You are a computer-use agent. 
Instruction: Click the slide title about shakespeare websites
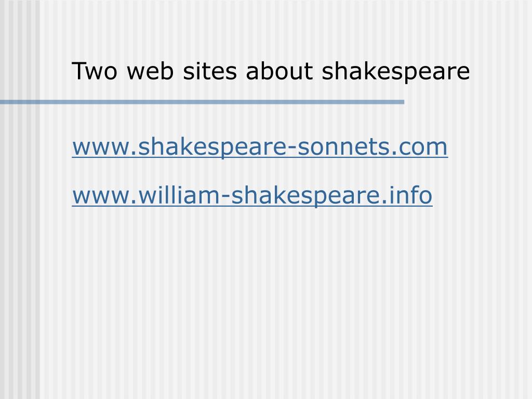point(270,72)
